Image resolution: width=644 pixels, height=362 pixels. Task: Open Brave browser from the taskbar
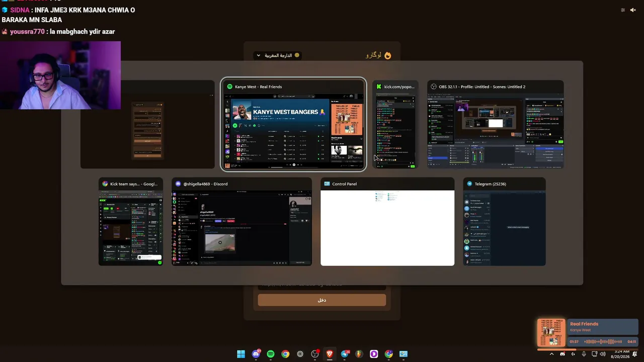click(x=330, y=354)
